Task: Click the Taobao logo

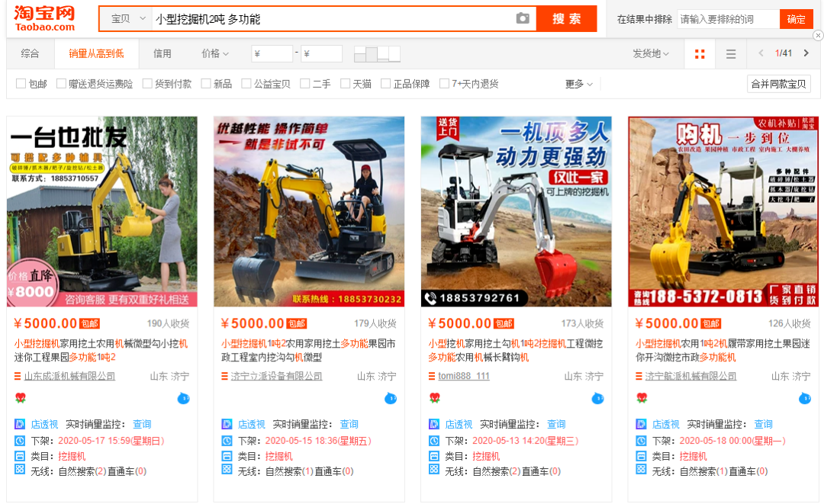Action: [44, 18]
